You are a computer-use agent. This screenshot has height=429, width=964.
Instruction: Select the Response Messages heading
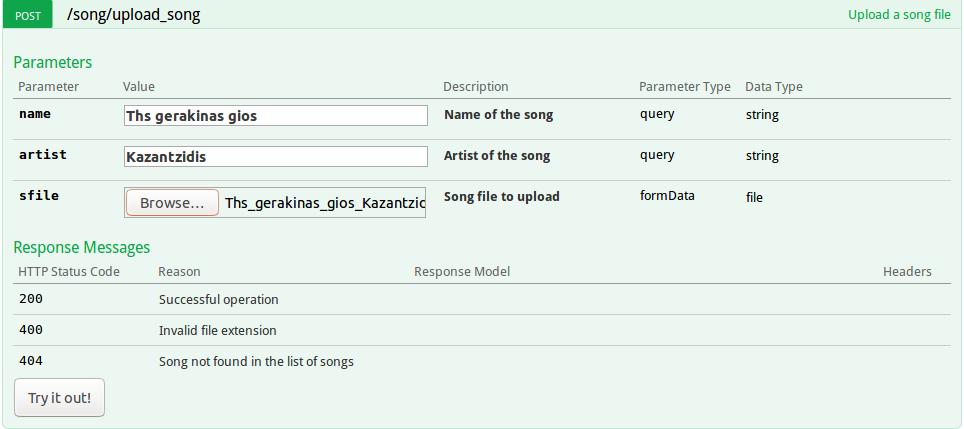pyautogui.click(x=82, y=247)
